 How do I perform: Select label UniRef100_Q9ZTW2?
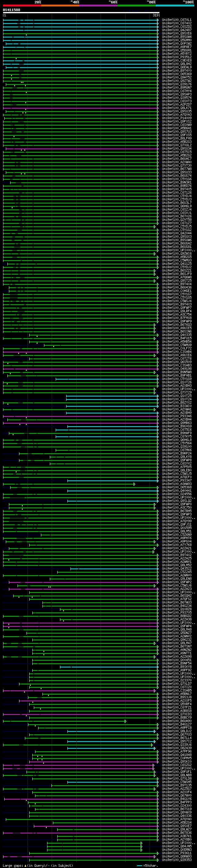tap(177, 81)
